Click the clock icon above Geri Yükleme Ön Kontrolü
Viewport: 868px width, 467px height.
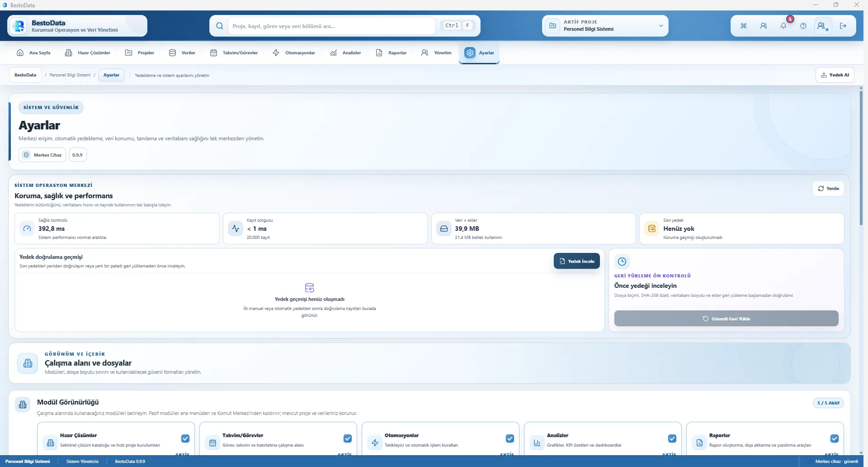[622, 262]
